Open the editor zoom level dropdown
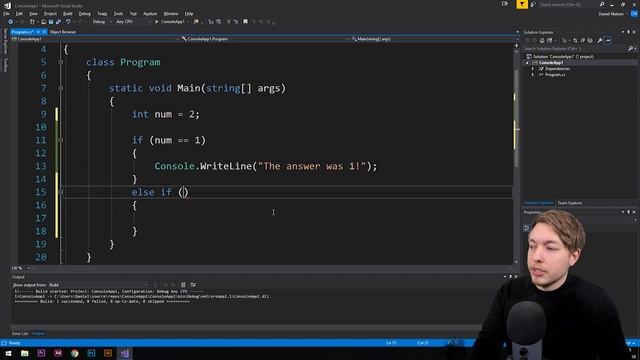The image size is (640, 360). tap(21, 268)
